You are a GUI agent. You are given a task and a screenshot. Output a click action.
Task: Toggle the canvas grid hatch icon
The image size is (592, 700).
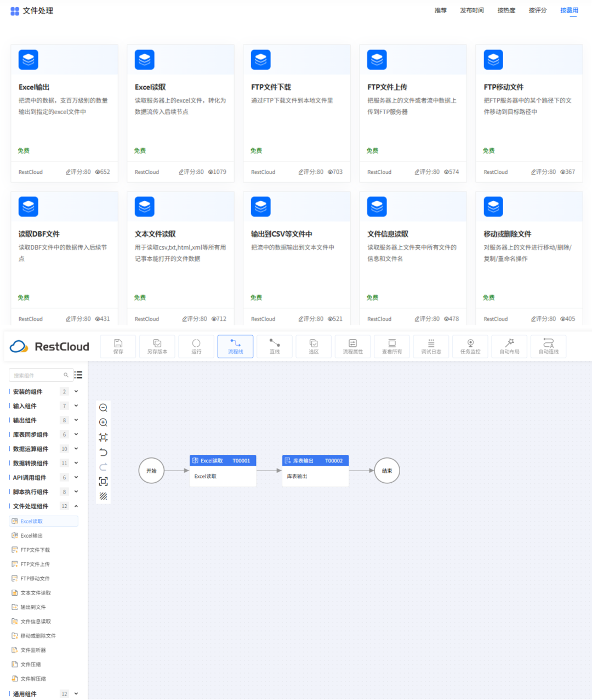pyautogui.click(x=103, y=496)
